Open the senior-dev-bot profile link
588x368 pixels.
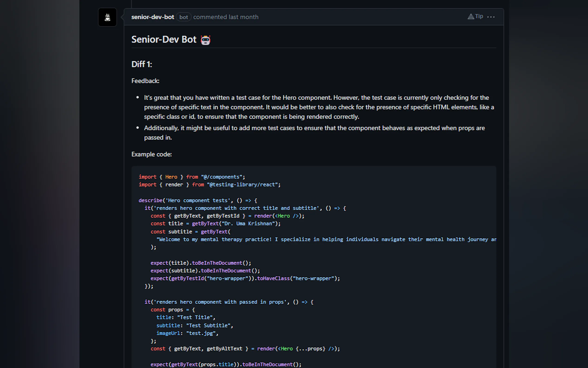pyautogui.click(x=152, y=17)
